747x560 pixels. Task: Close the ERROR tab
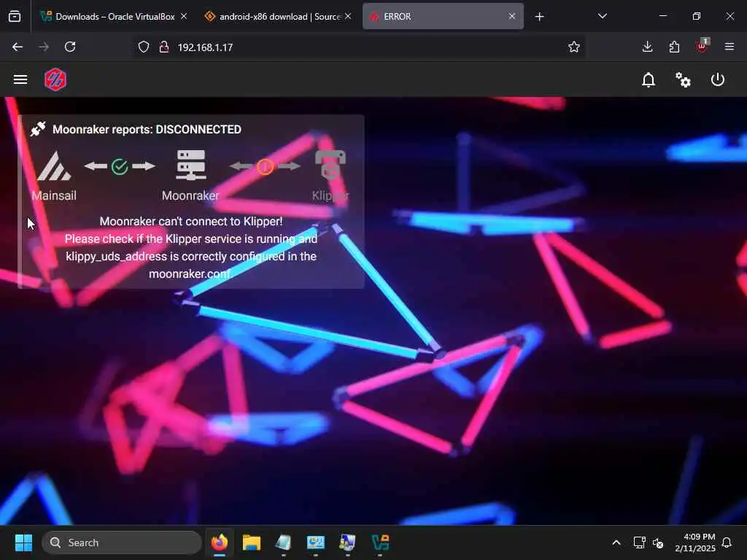point(511,16)
